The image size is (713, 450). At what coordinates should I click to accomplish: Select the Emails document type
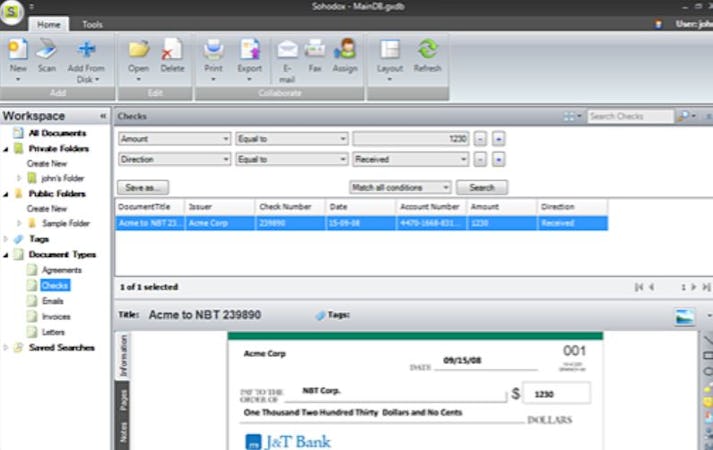53,301
